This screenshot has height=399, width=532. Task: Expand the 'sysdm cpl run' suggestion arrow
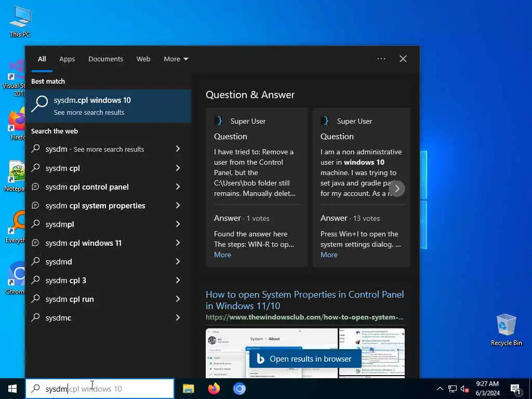(178, 299)
